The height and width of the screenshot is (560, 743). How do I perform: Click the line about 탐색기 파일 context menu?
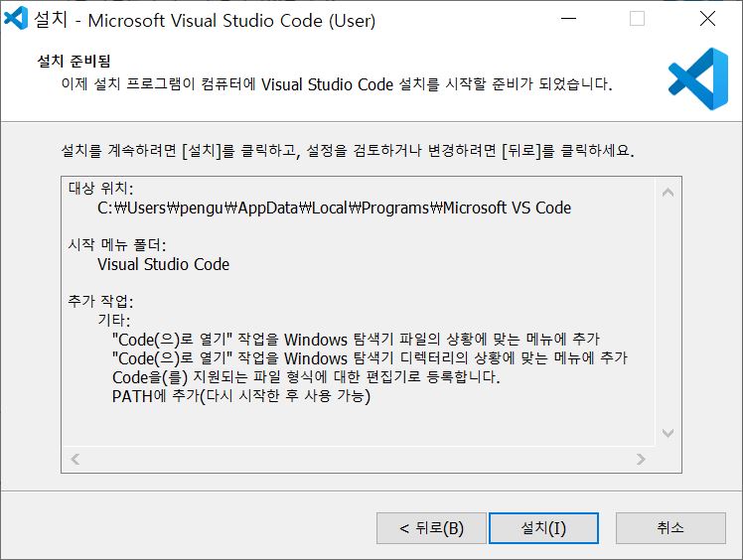pos(356,340)
